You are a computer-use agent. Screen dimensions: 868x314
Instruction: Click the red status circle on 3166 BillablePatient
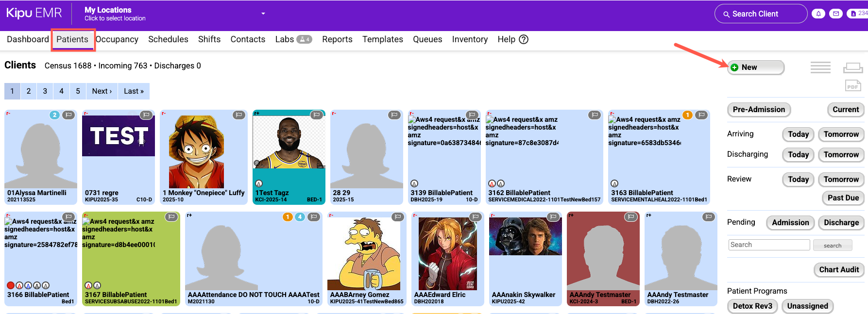point(11,285)
